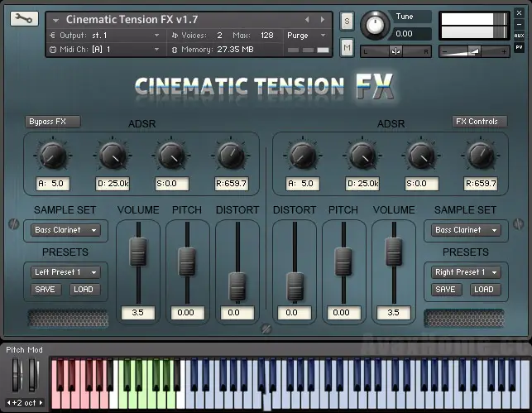Click the previous instrument arrow
Viewport: 532px width, 413px height.
pyautogui.click(x=307, y=20)
